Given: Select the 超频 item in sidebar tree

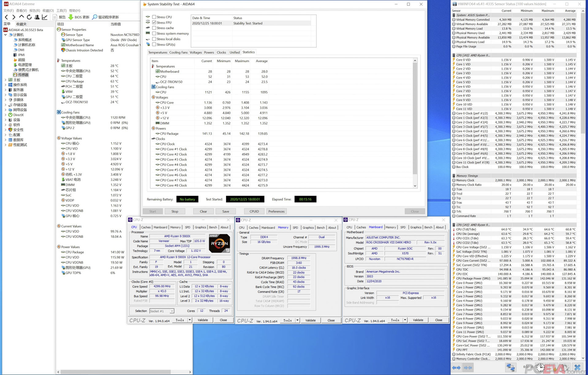Looking at the screenshot, I should click(21, 60).
